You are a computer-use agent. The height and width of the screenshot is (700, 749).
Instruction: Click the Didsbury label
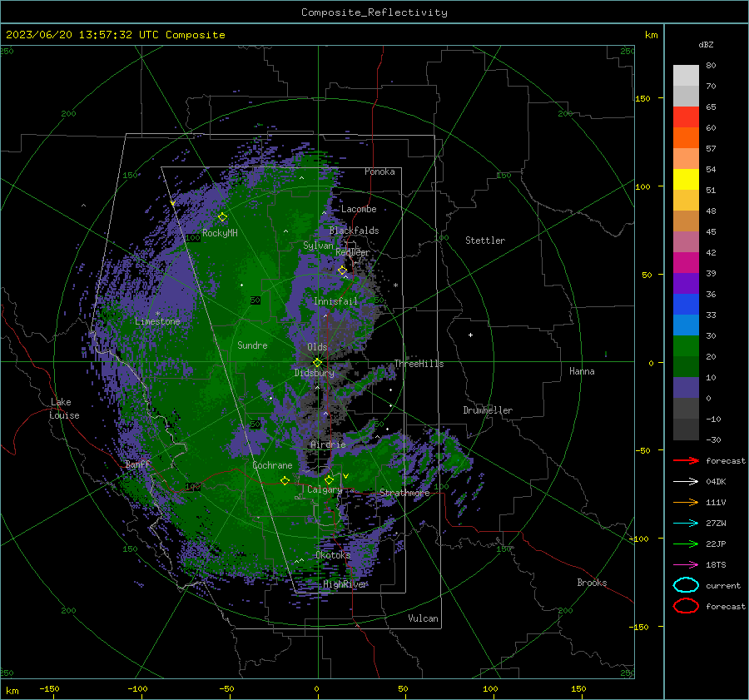pyautogui.click(x=315, y=373)
